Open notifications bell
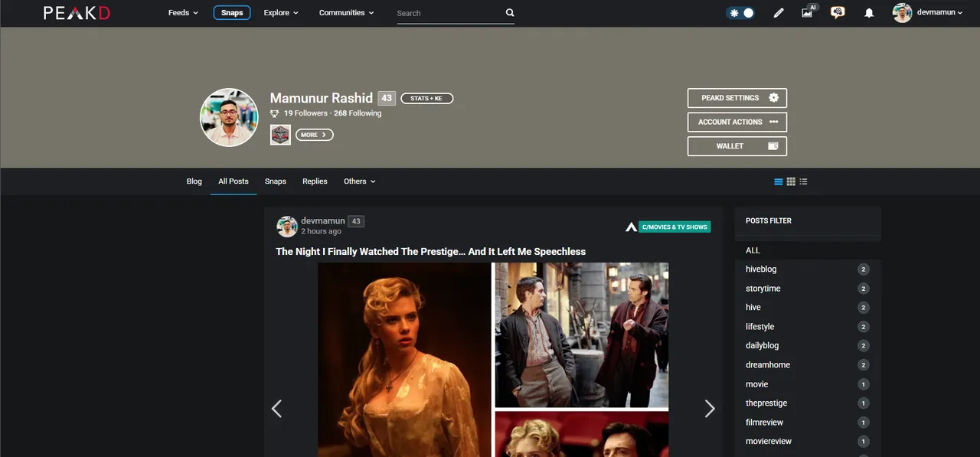Screen dimensions: 980x457 869,13
